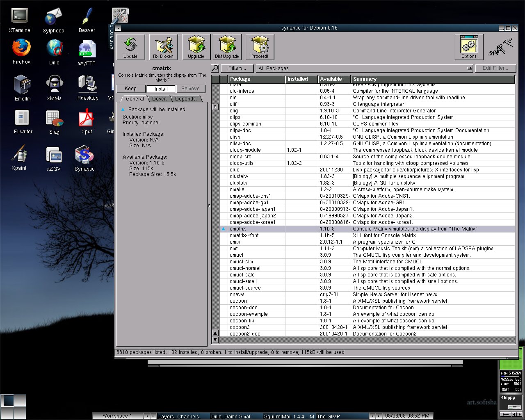Select the cloop-module package row

pos(367,150)
